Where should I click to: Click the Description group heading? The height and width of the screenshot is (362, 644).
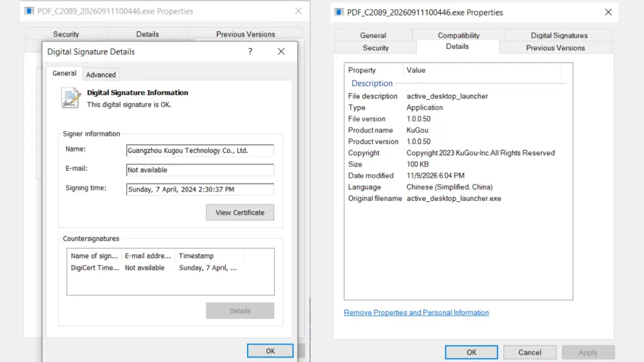coord(372,84)
